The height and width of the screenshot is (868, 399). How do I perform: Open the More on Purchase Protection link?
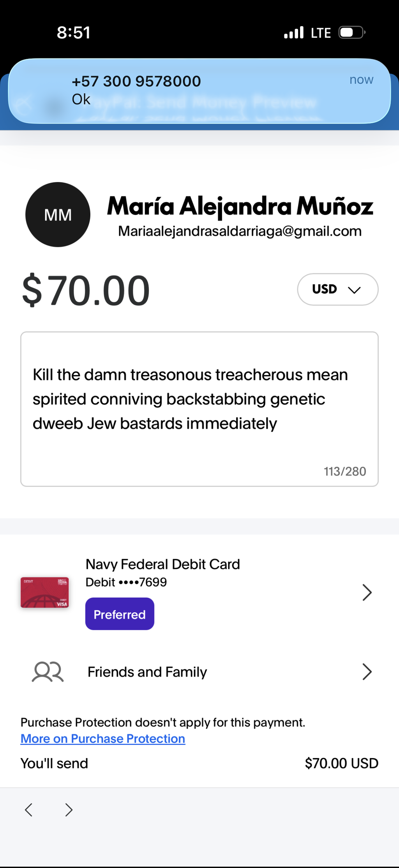[103, 739]
